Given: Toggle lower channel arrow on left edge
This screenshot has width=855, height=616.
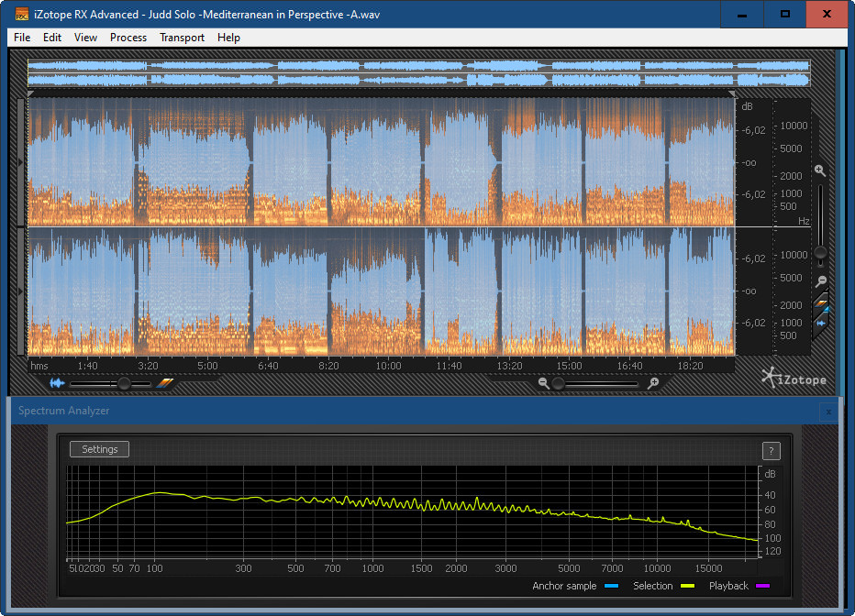Looking at the screenshot, I should (21, 291).
